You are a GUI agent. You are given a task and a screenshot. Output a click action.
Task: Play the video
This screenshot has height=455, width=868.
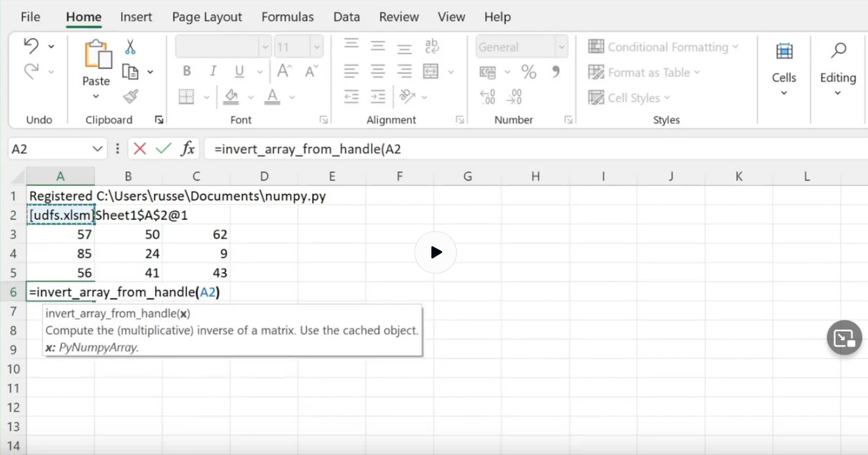point(436,252)
